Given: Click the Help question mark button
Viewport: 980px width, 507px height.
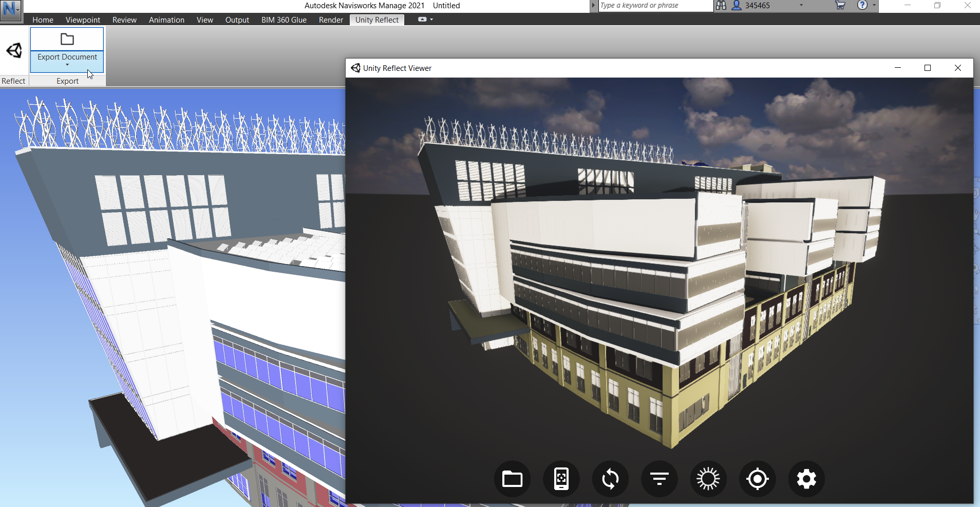Looking at the screenshot, I should [862, 6].
